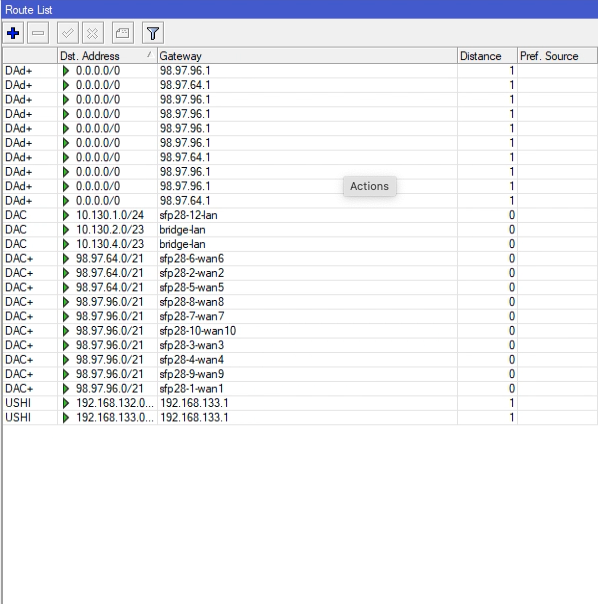Click the Actions tooltip button

tap(370, 186)
